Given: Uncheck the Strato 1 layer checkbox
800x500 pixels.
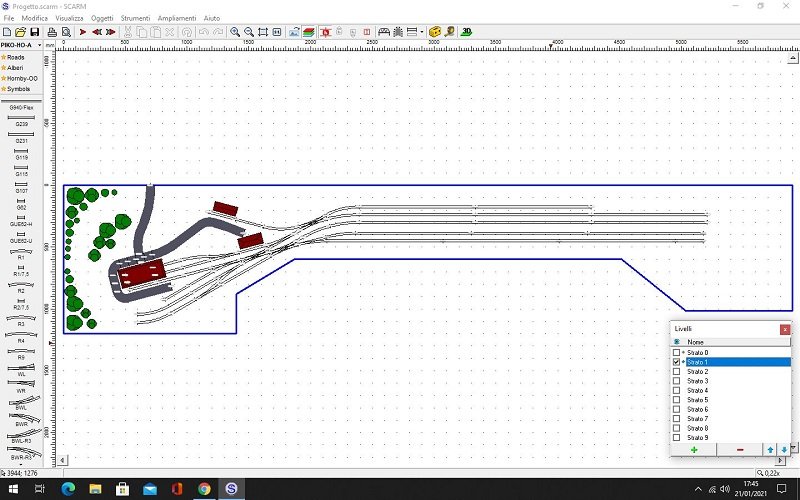Looking at the screenshot, I should point(677,362).
